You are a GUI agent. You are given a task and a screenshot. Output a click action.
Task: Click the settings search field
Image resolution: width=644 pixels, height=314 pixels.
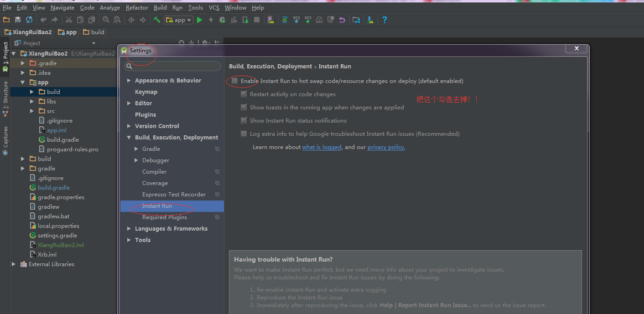(x=172, y=66)
